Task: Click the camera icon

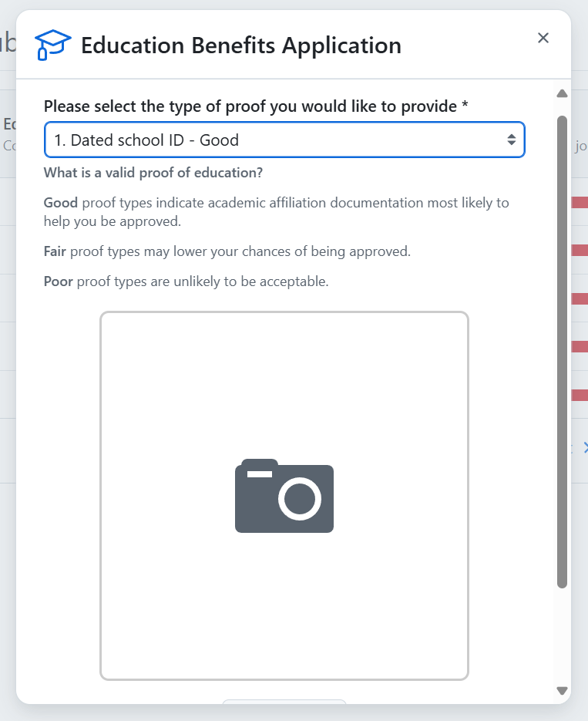Action: tap(284, 496)
